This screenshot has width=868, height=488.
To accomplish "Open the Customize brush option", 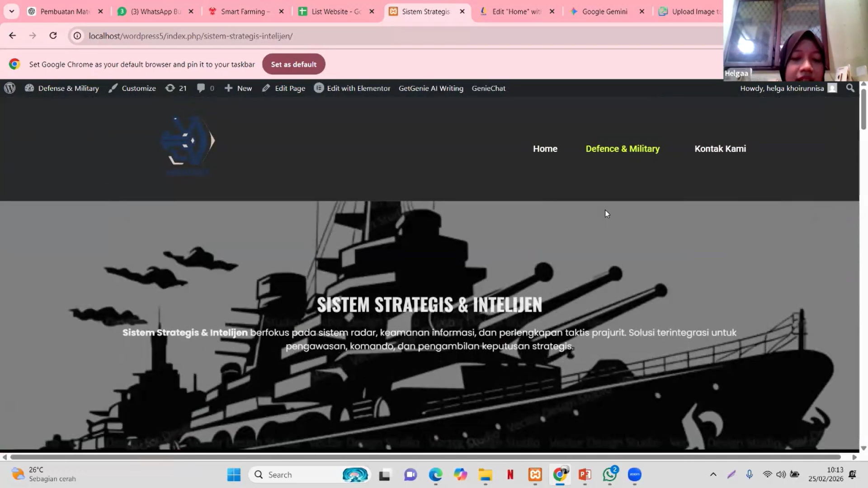I will pos(132,88).
